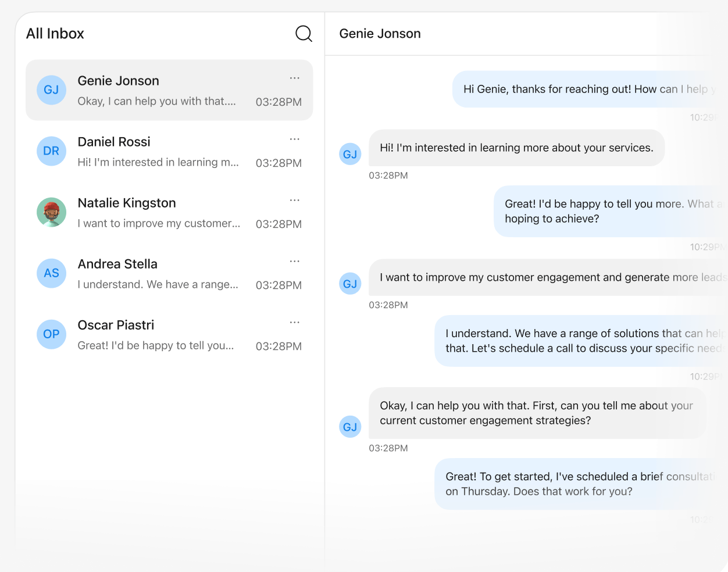Click the 'We have a range of solutions' chat bubble
728x572 pixels.
581,341
